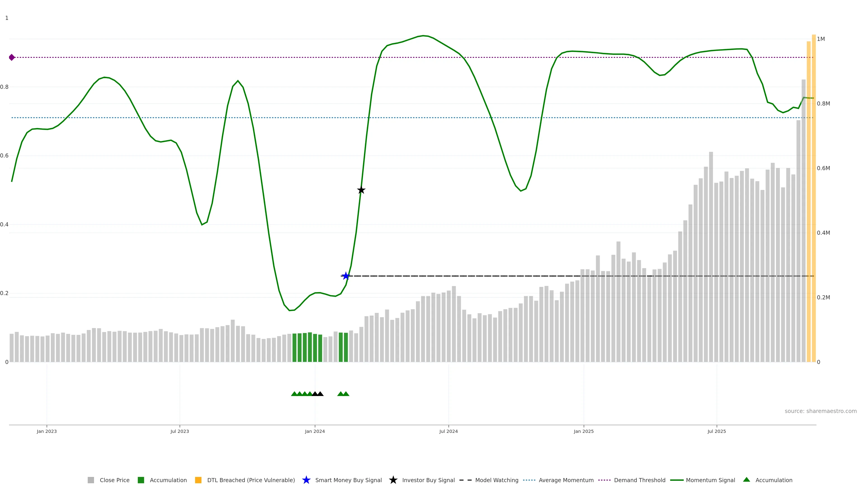This screenshot has height=488, width=868.
Task: Click the black Investor Buy star on the momentum line
Action: [x=361, y=190]
